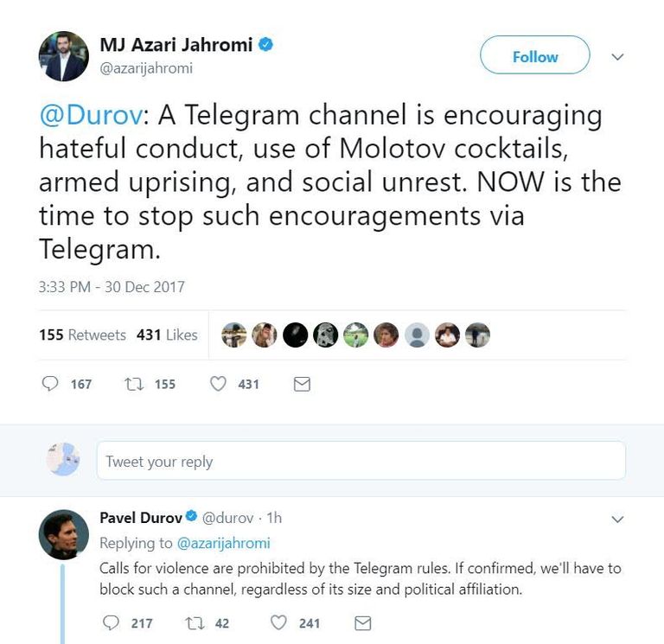Click reply icon under main tweet

tap(51, 384)
